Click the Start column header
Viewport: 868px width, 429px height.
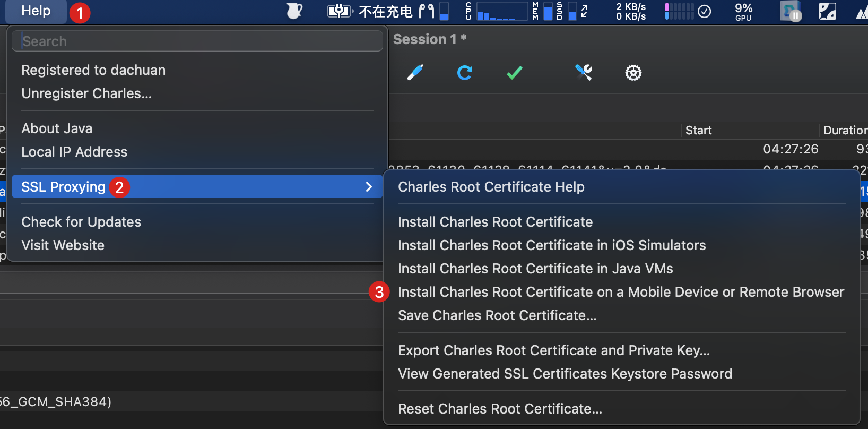[x=750, y=130]
